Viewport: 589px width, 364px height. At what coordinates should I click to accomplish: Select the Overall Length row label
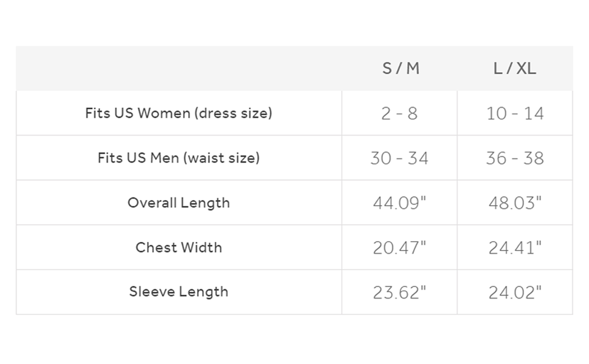pyautogui.click(x=179, y=203)
